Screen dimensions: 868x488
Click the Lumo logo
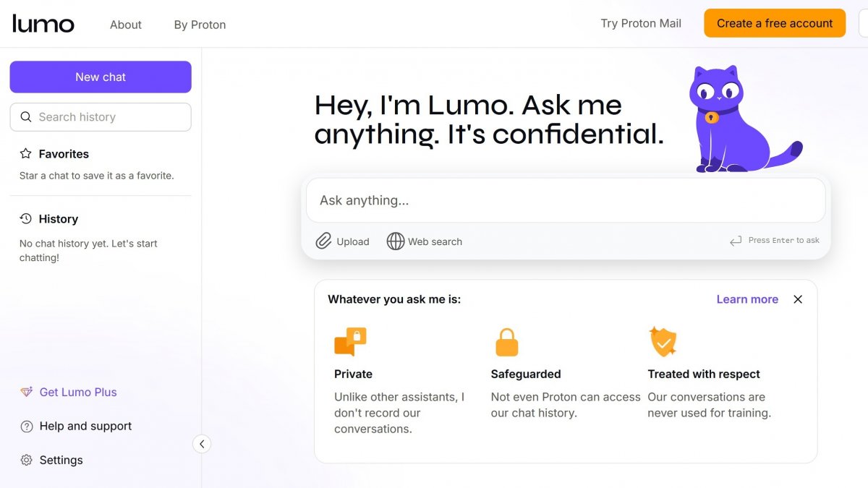click(x=43, y=24)
